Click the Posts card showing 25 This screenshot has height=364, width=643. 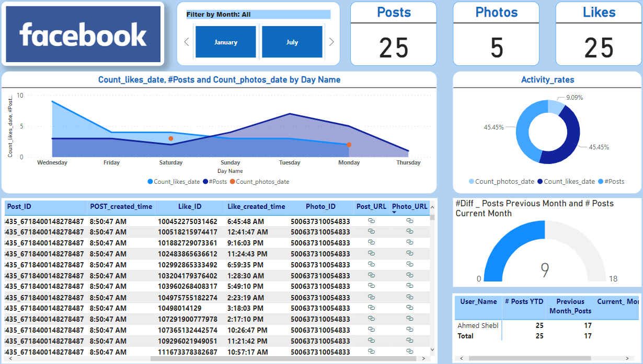click(x=393, y=34)
